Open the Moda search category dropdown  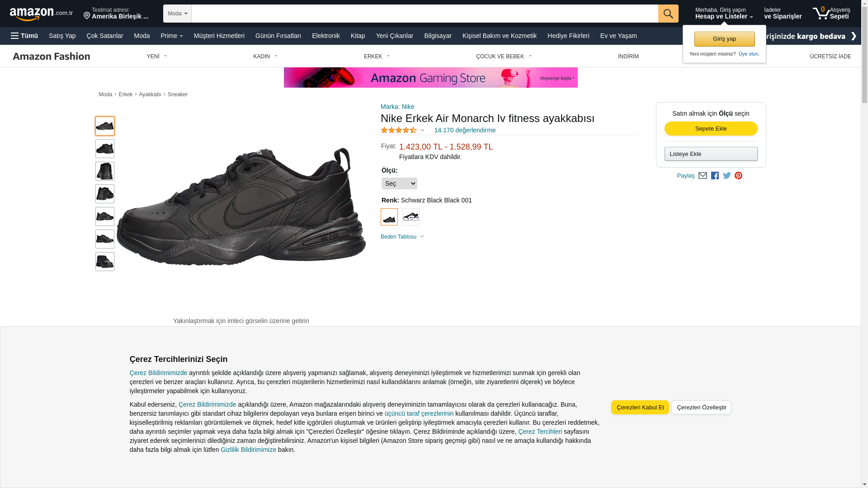tap(177, 14)
